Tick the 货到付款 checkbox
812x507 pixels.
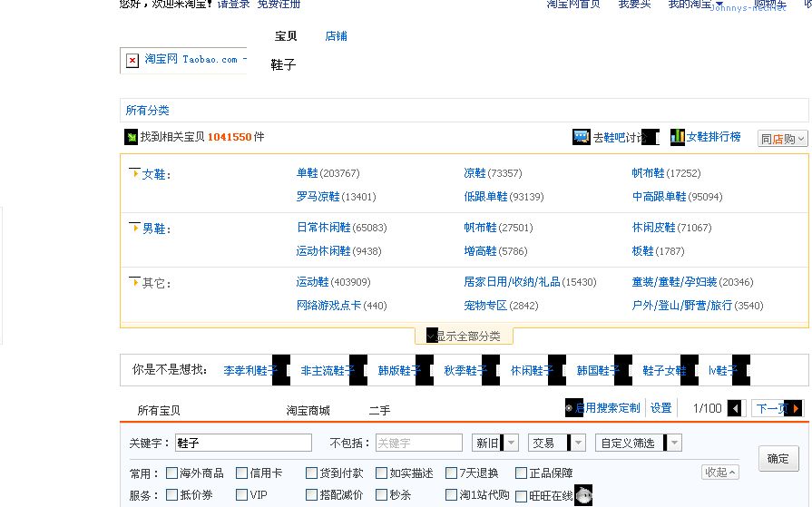[312, 473]
